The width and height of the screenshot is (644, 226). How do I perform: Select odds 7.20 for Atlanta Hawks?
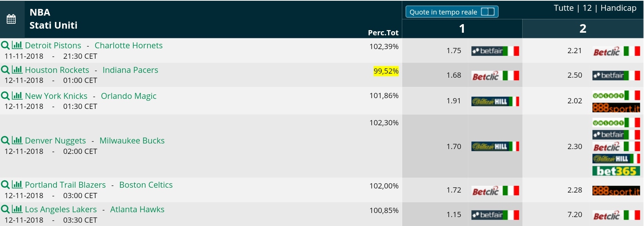pyautogui.click(x=575, y=214)
